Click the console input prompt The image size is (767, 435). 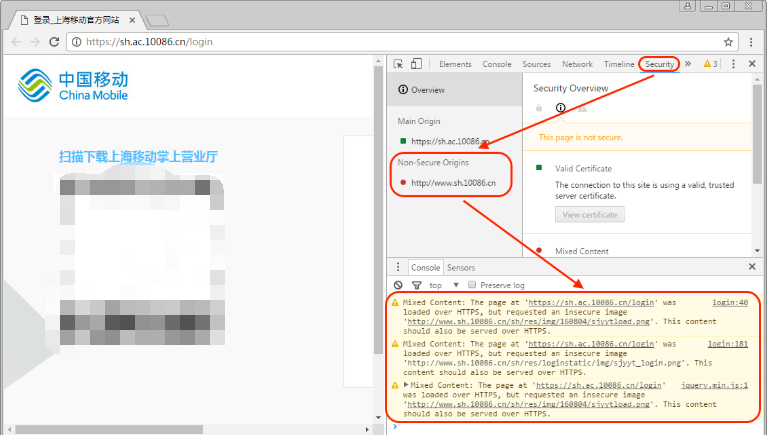pos(572,428)
